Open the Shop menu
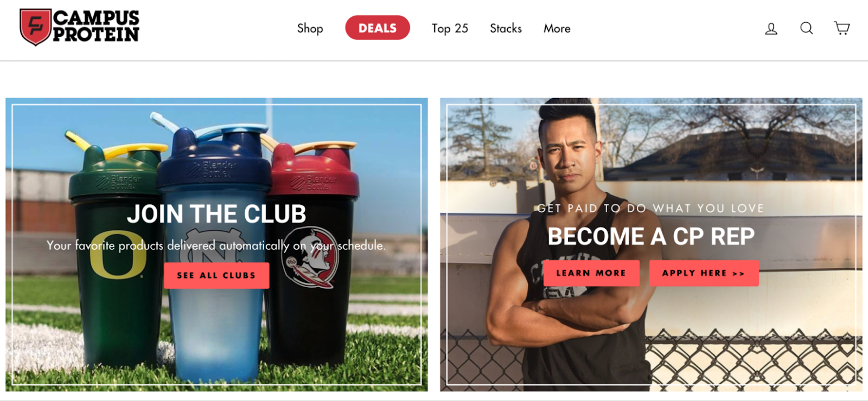Image resolution: width=868 pixels, height=401 pixels. coord(310,28)
